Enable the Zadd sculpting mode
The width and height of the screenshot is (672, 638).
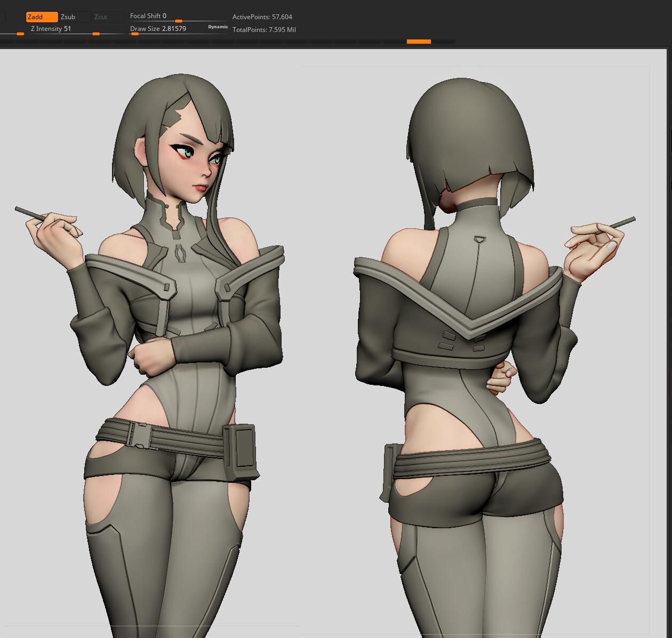42,17
